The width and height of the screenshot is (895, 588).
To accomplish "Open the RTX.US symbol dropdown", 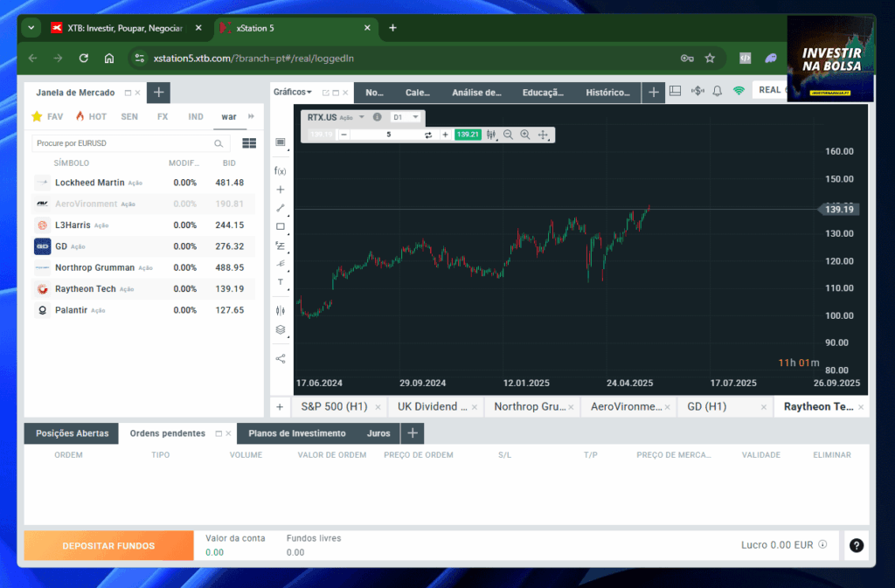I will pyautogui.click(x=361, y=117).
